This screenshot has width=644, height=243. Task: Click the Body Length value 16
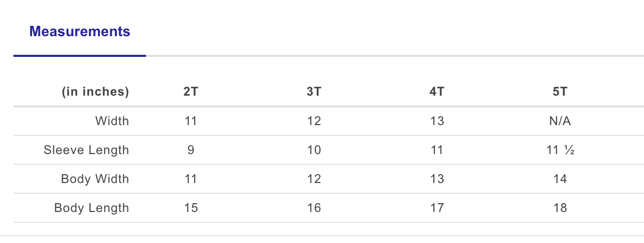pos(314,208)
